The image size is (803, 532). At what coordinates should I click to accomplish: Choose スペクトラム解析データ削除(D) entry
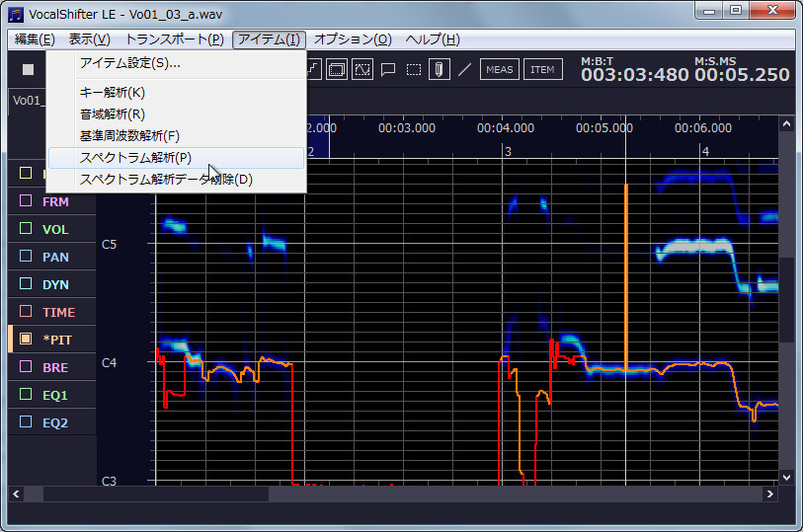pyautogui.click(x=177, y=180)
